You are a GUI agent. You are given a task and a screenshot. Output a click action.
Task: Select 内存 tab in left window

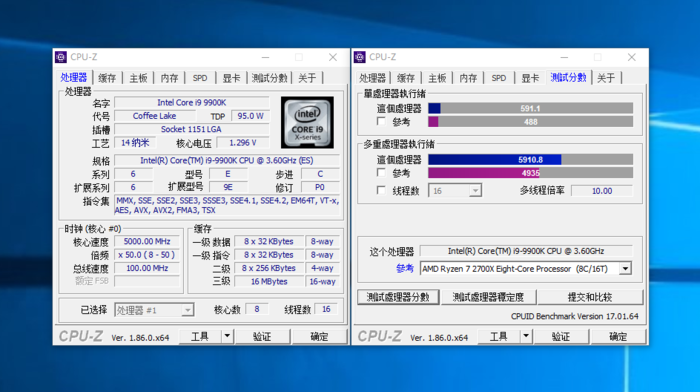pos(170,78)
